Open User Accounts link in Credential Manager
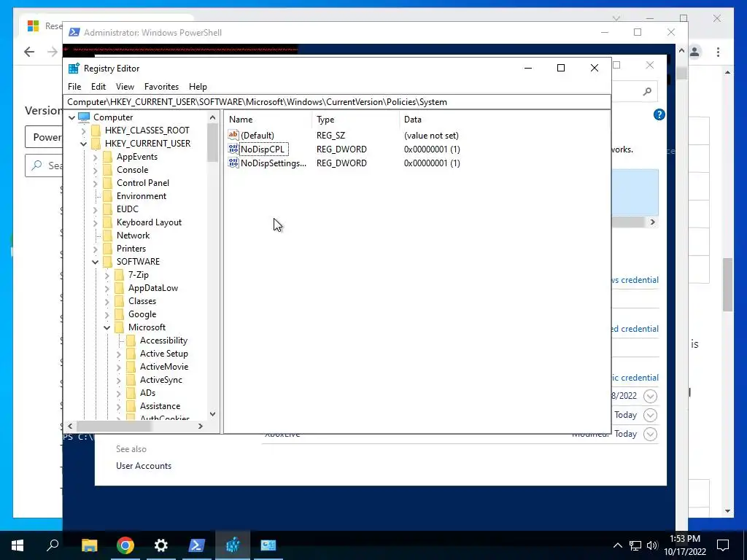Viewport: 747px width, 560px height. (x=144, y=466)
